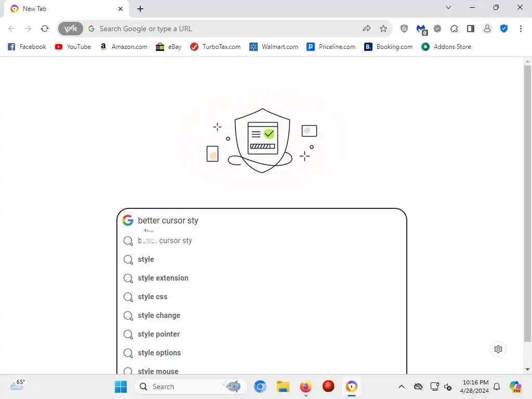The width and height of the screenshot is (532, 399).
Task: Open the blue circular browser taskbar icon
Action: point(260,387)
